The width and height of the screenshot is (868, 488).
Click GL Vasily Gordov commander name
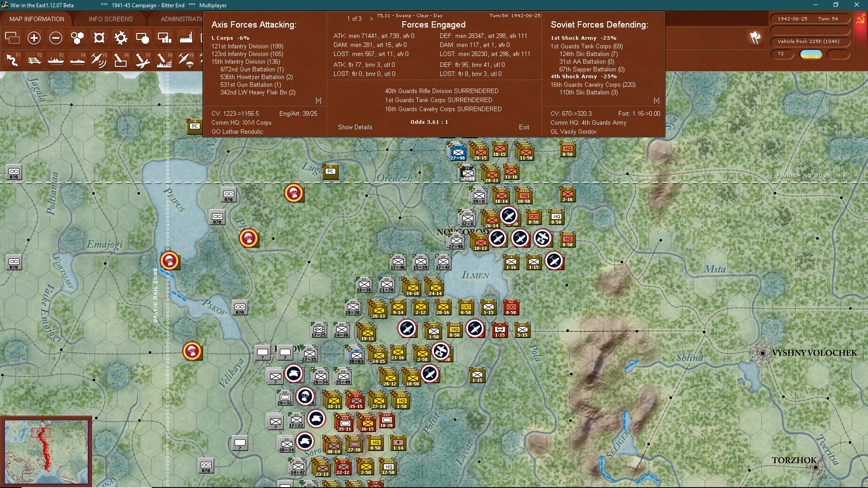(x=573, y=132)
